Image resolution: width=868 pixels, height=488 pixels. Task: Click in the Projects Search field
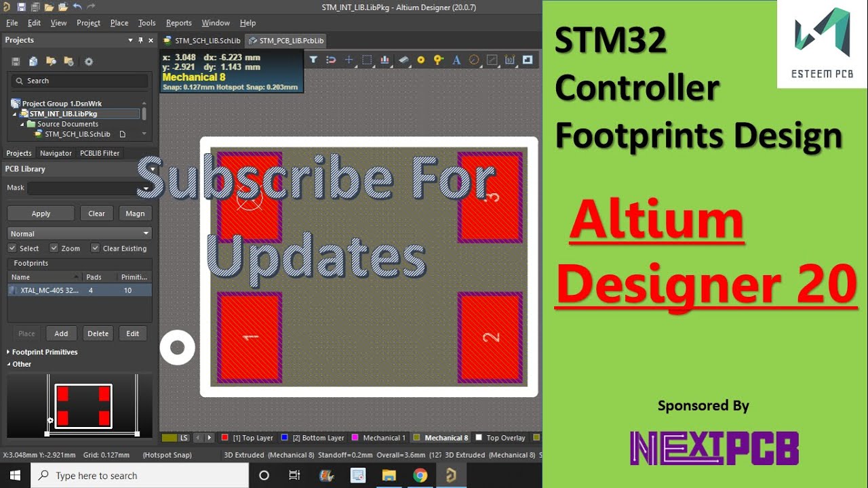[79, 81]
